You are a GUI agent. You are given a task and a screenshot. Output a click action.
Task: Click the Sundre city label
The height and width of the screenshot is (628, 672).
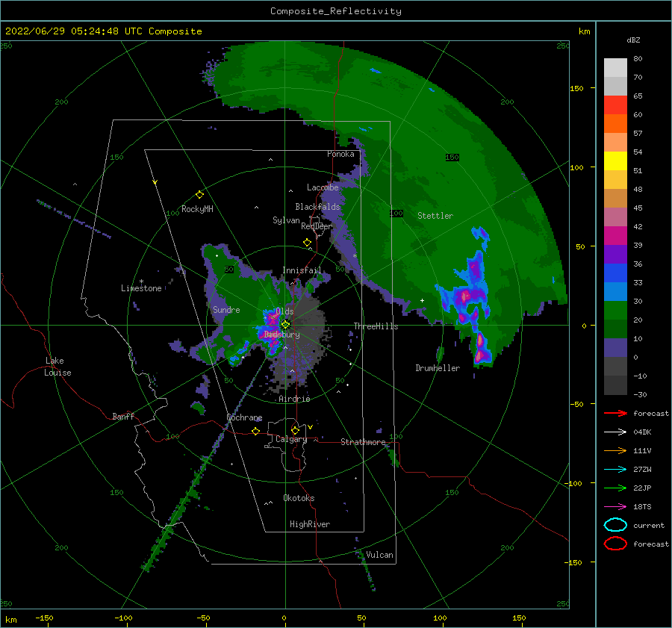click(226, 309)
